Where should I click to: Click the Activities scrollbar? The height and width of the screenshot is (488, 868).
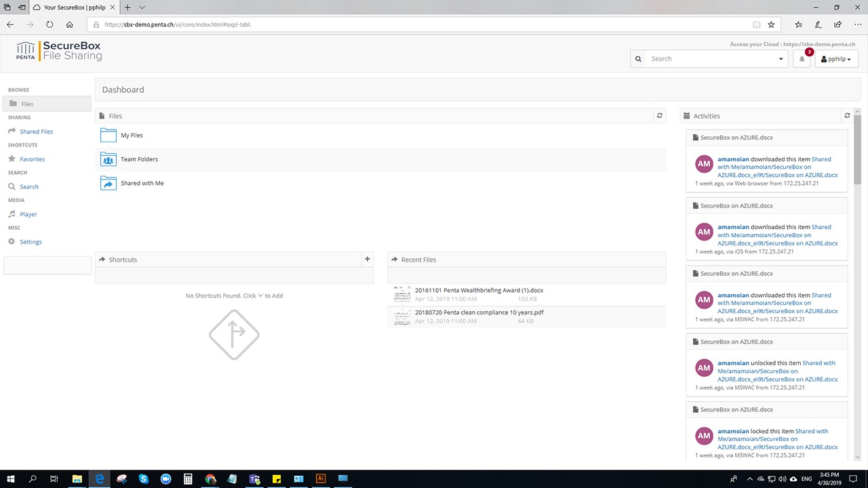click(857, 149)
